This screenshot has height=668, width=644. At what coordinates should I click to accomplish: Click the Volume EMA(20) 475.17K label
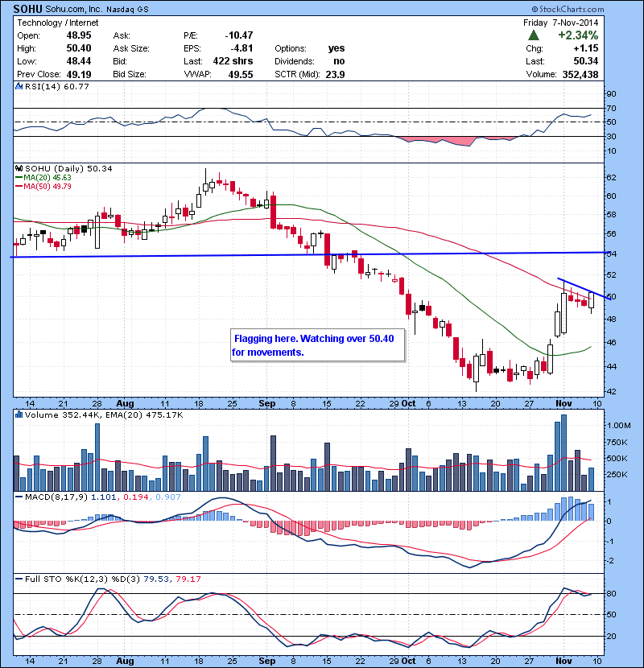143,415
